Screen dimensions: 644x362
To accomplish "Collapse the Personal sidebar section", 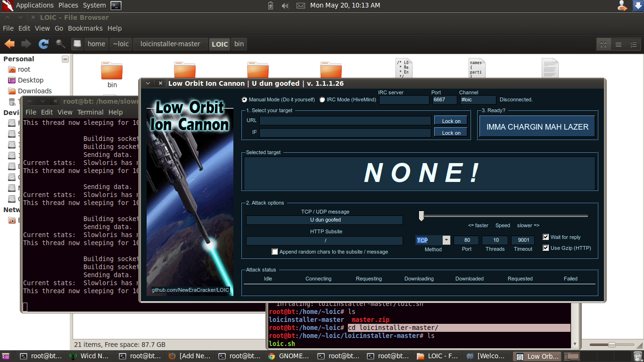I will pyautogui.click(x=65, y=59).
